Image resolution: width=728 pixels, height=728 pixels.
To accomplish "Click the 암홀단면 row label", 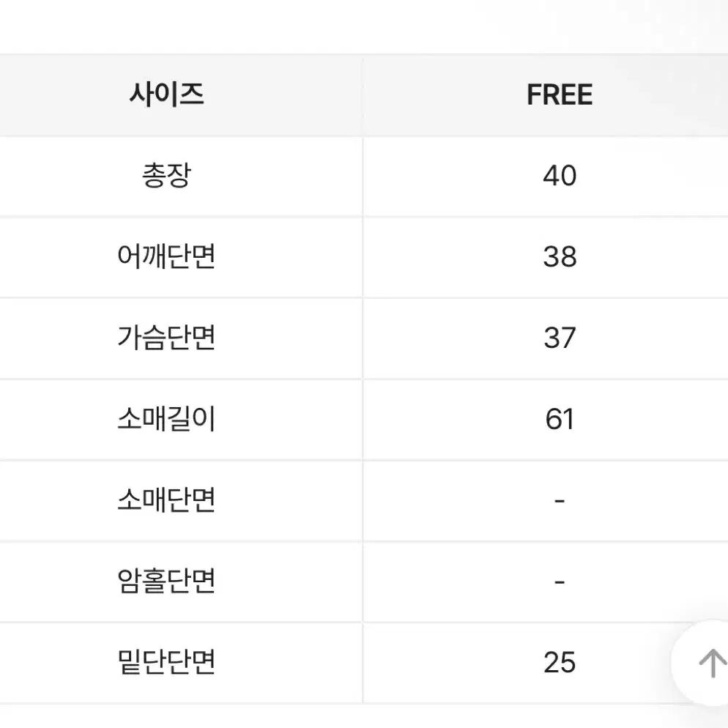I will tap(166, 582).
